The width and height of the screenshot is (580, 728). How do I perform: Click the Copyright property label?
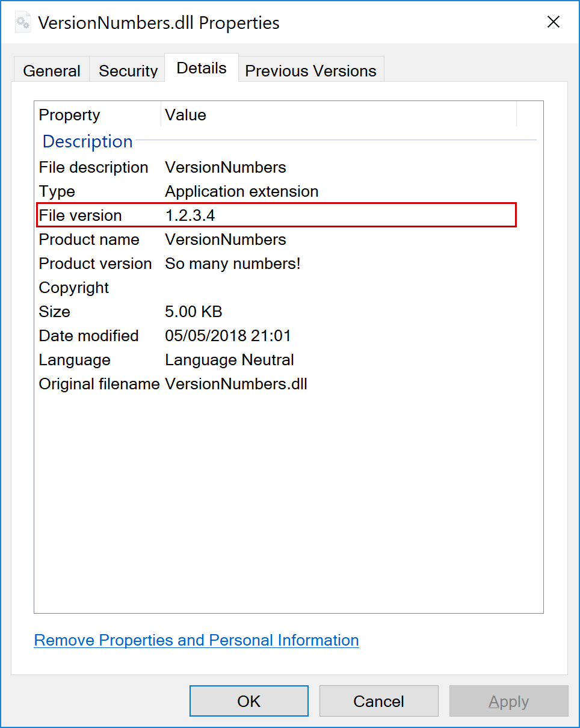[x=74, y=288]
